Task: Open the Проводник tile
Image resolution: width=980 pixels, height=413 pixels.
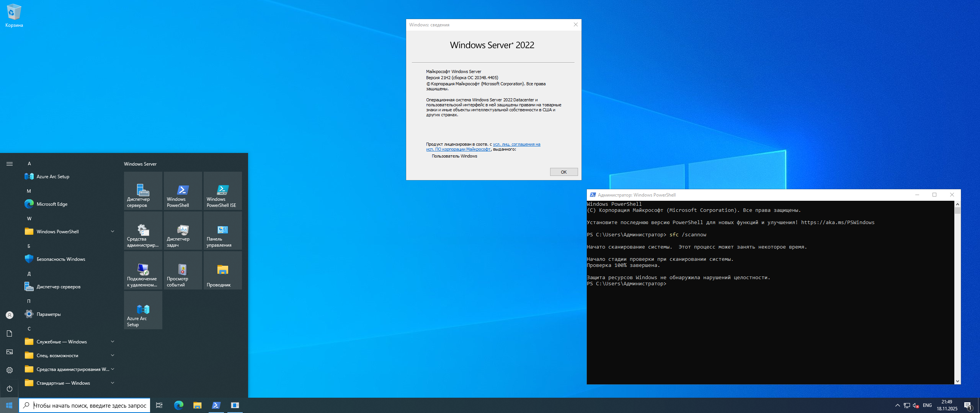Action: [x=222, y=270]
